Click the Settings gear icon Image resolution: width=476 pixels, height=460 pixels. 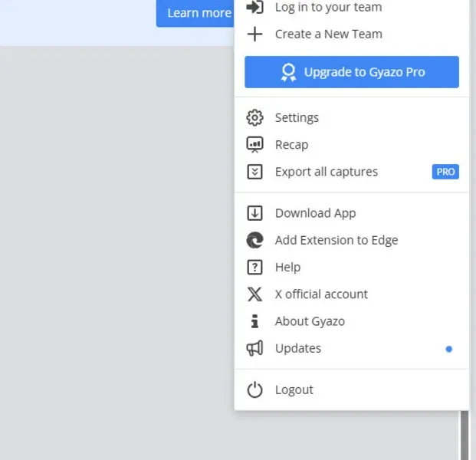(x=254, y=117)
